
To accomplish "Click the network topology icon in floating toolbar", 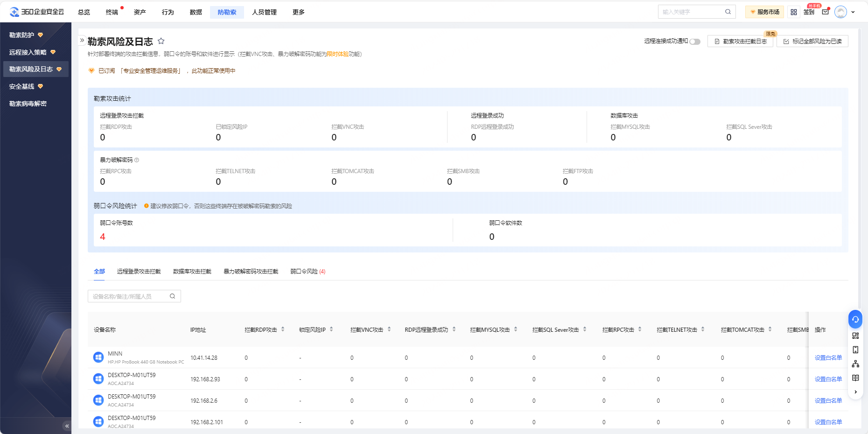I will [855, 364].
